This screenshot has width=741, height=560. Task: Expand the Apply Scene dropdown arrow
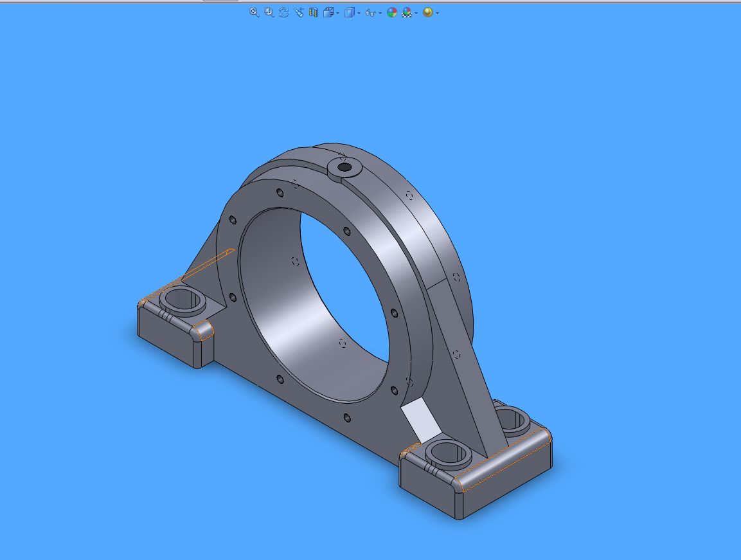[416, 14]
